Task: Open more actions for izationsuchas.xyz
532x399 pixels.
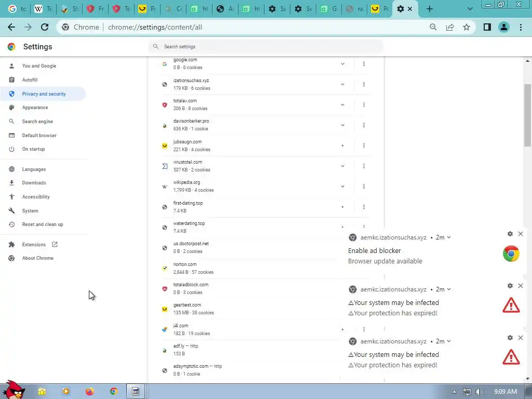Action: tap(364, 84)
